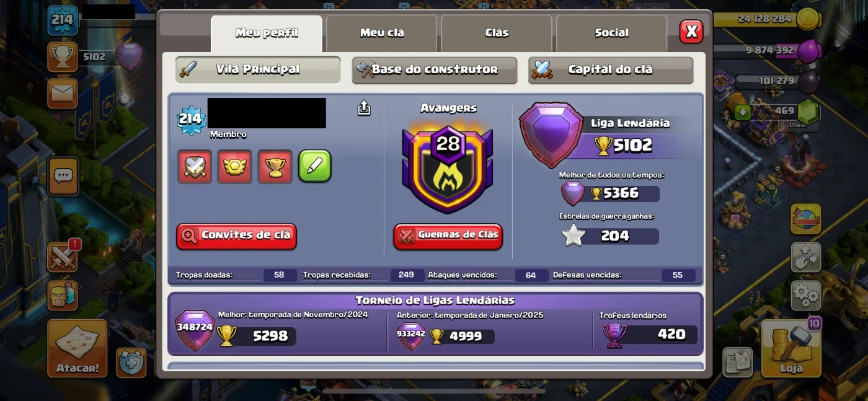Select Base do construtor view
Viewport: 868px width, 401px height.
(x=435, y=69)
